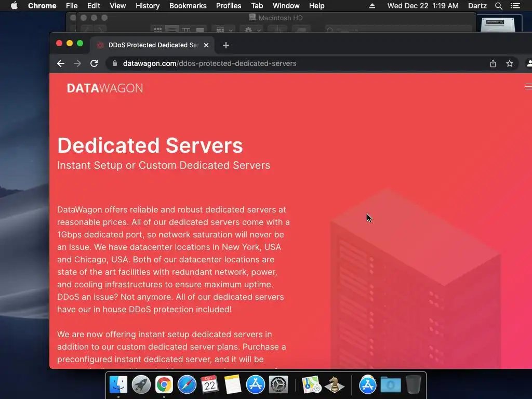Open Applications folder stack in Dock
Screen dimensions: 532x399
point(367,384)
